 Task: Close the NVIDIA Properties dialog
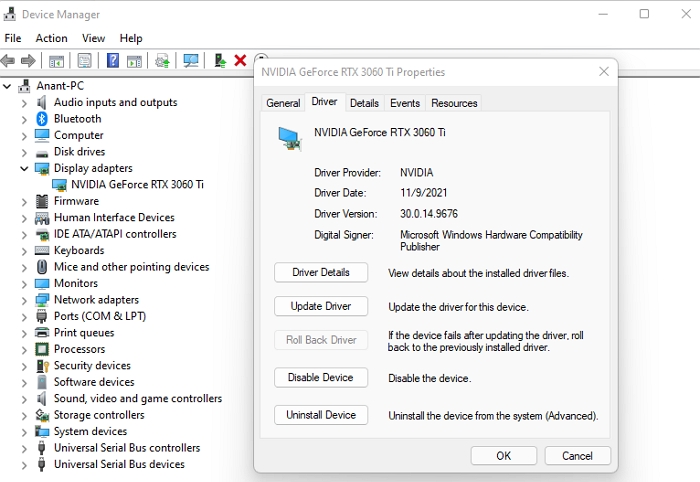(x=604, y=71)
